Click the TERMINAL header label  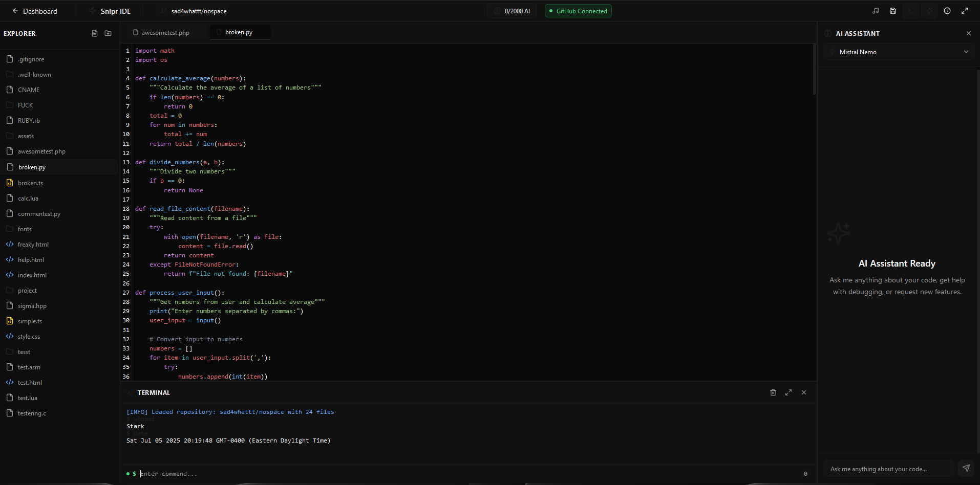[154, 393]
